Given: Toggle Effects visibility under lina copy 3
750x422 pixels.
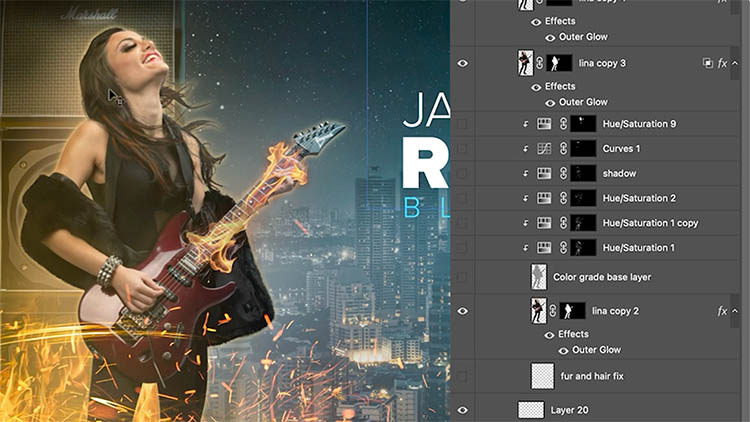Looking at the screenshot, I should [x=534, y=86].
